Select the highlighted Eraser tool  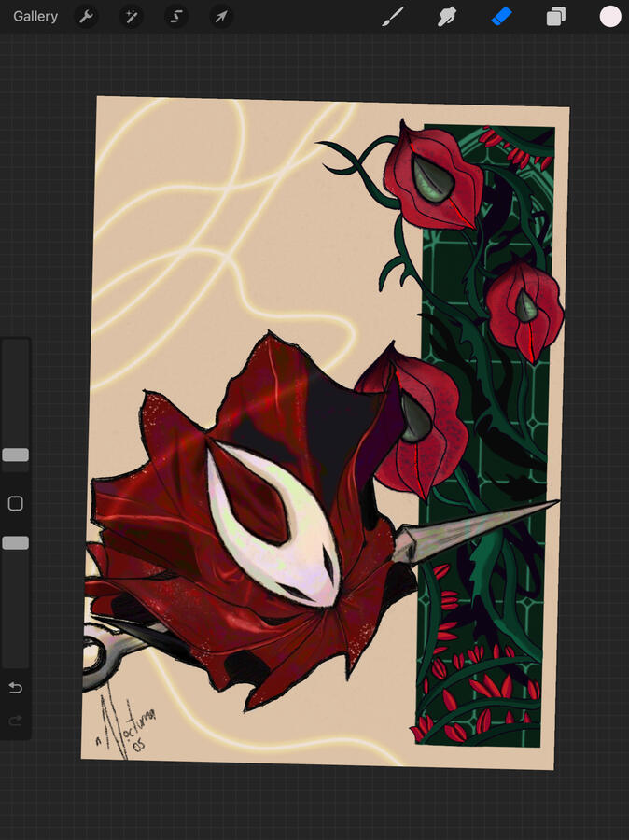[x=502, y=17]
